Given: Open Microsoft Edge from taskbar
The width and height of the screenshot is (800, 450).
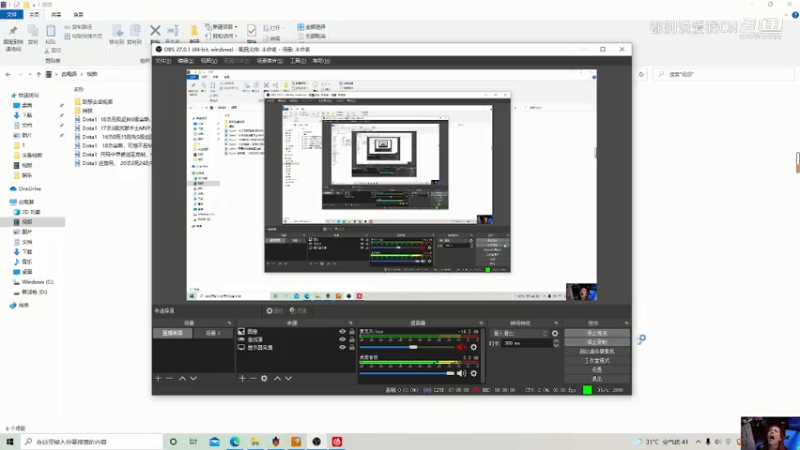Looking at the screenshot, I should tap(235, 441).
